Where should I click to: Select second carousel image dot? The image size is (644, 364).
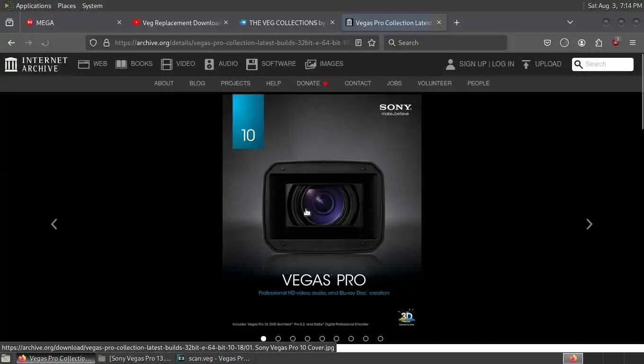tap(278, 338)
